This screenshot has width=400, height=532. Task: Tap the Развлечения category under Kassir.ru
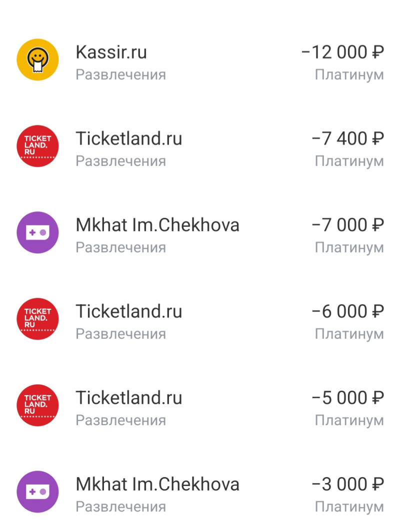point(120,75)
